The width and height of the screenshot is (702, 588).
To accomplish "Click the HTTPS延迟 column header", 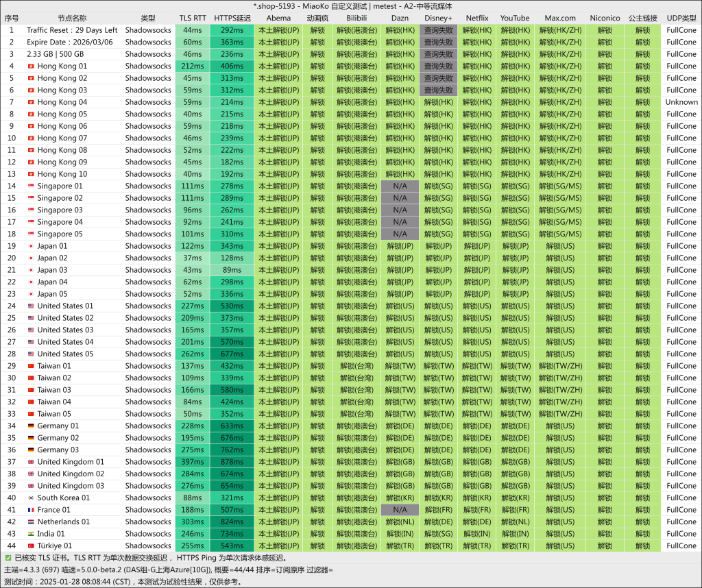I will pos(232,18).
